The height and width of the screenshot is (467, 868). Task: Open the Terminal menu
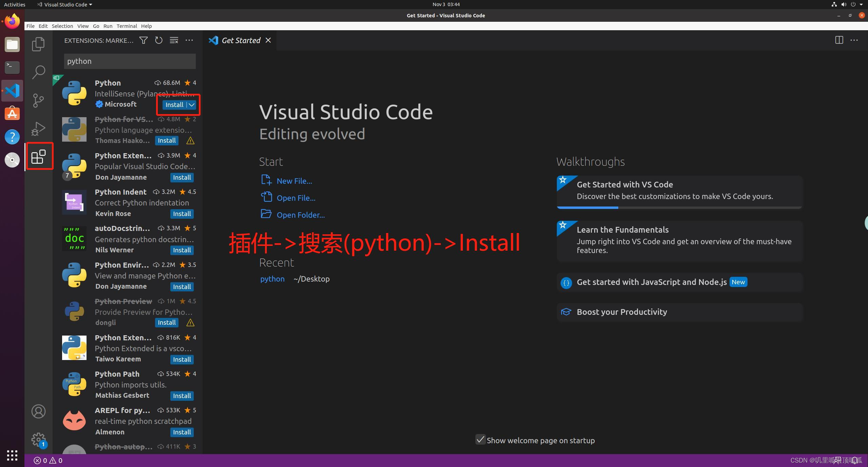127,26
